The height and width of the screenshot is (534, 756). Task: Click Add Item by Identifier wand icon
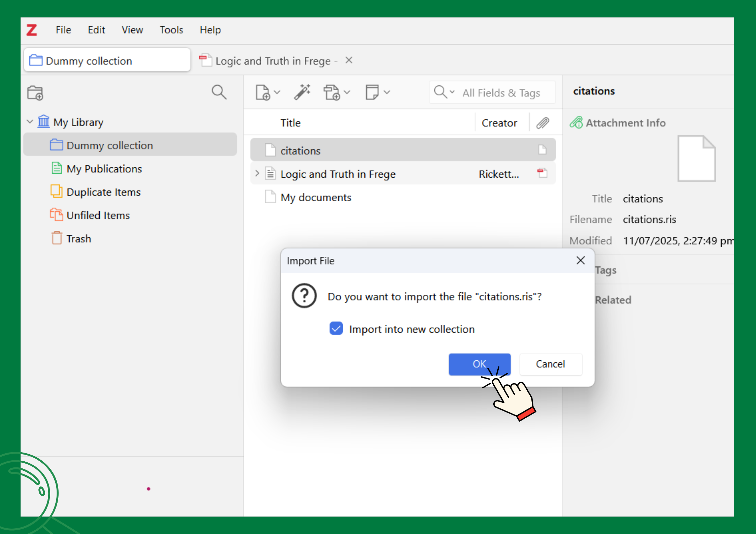[302, 92]
